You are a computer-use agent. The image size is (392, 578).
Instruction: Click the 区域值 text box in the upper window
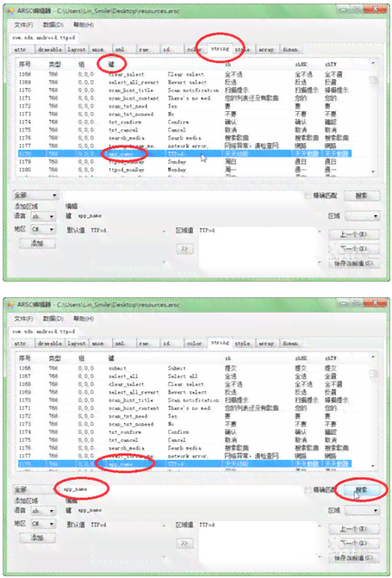point(260,245)
